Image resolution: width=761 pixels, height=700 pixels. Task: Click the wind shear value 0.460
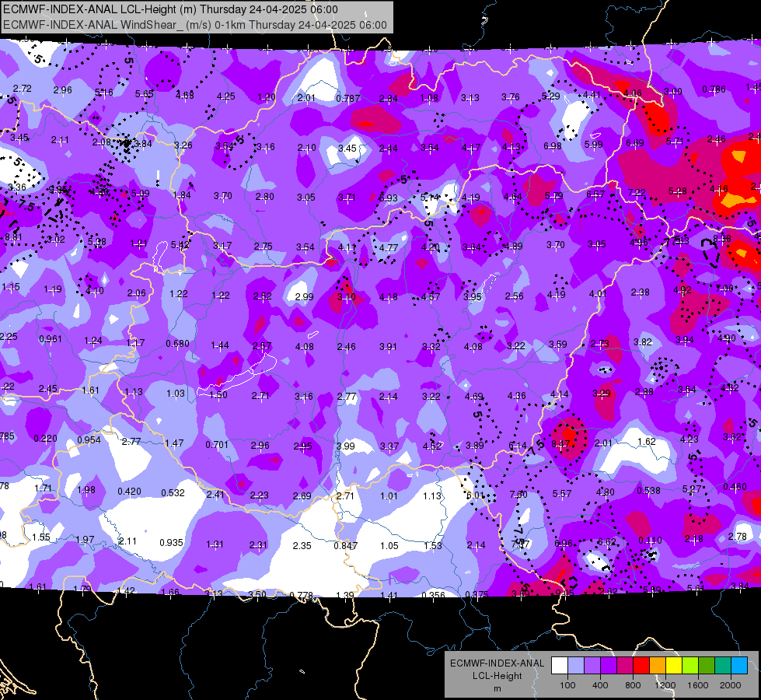pos(735,487)
